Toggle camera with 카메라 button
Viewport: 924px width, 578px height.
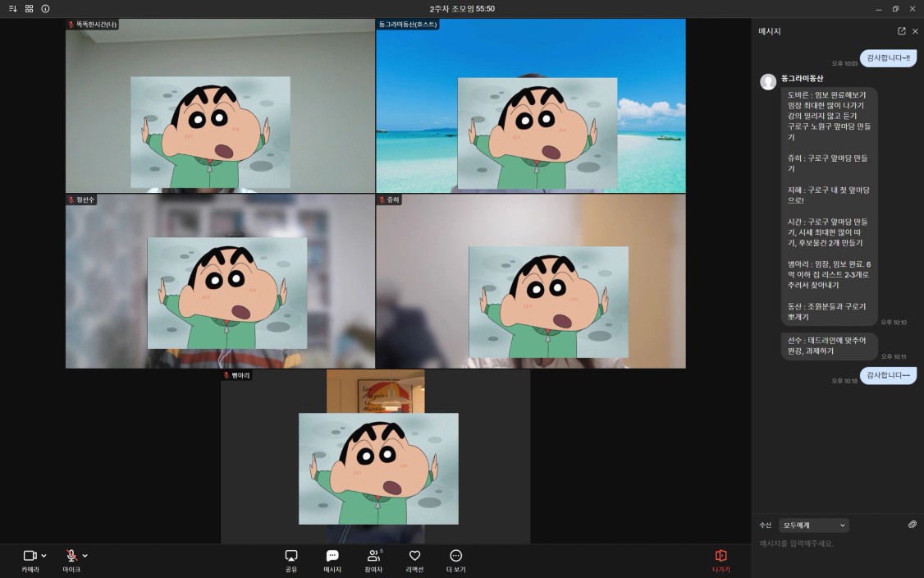pos(30,560)
